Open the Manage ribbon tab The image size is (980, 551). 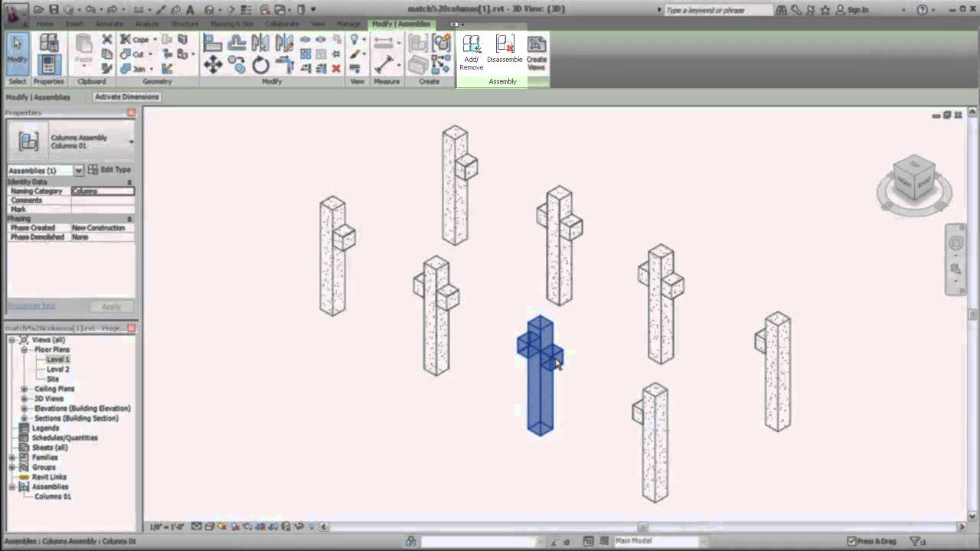(x=348, y=24)
